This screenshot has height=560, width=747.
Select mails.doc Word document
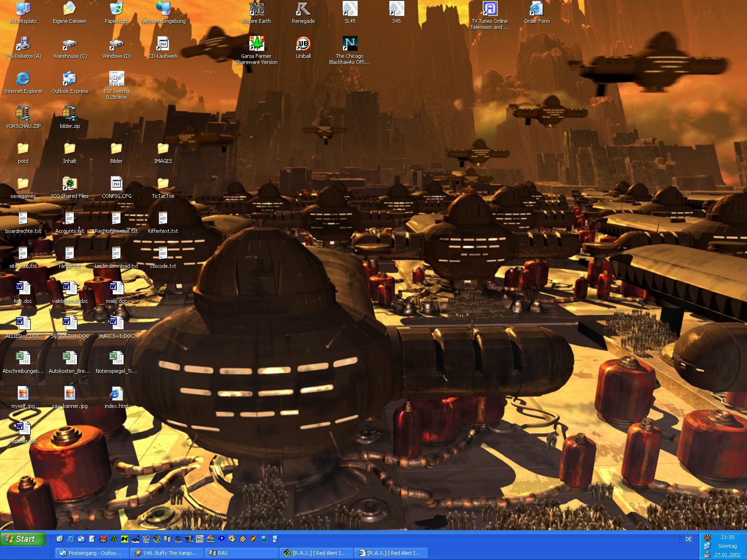pos(116,293)
